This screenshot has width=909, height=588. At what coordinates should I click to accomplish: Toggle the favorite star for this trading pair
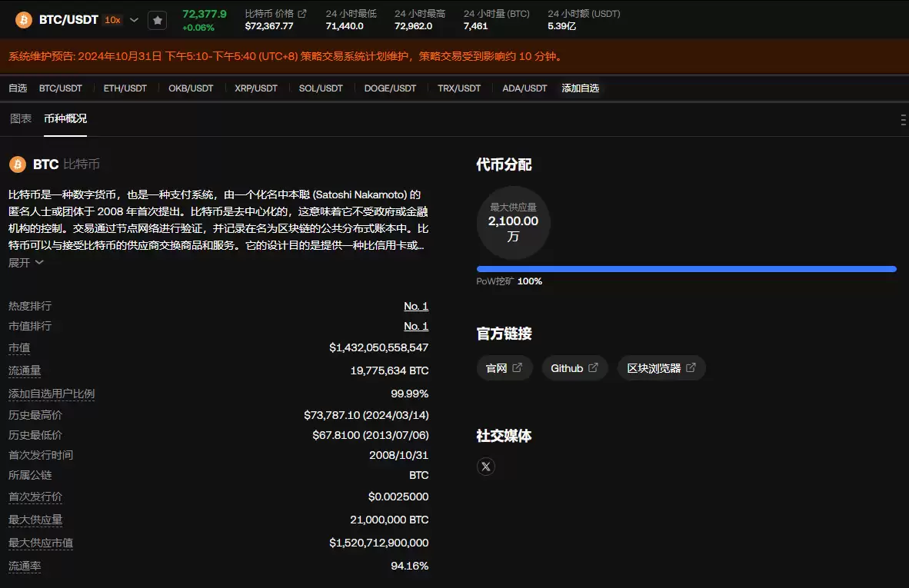point(157,20)
